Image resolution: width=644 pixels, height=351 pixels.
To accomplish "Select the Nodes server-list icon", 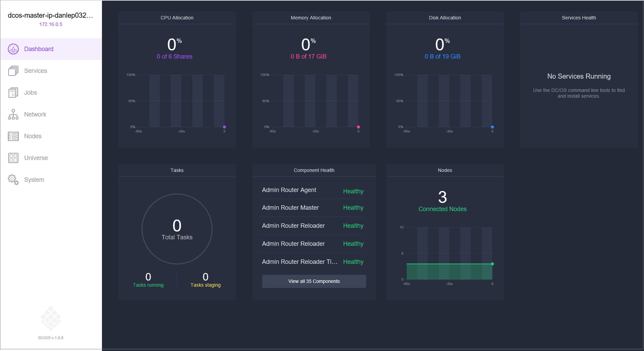I will click(13, 136).
